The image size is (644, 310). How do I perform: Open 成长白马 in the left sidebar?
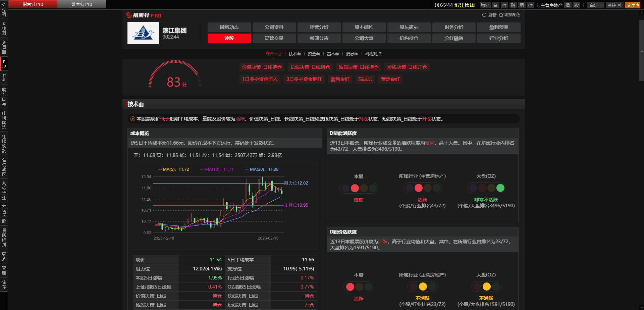4,97
